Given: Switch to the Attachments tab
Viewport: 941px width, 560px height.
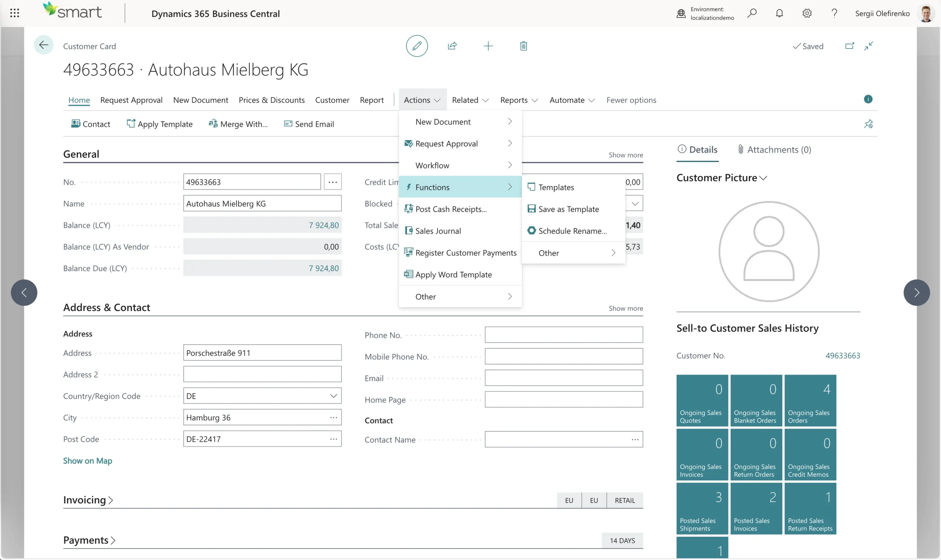Looking at the screenshot, I should coord(774,150).
